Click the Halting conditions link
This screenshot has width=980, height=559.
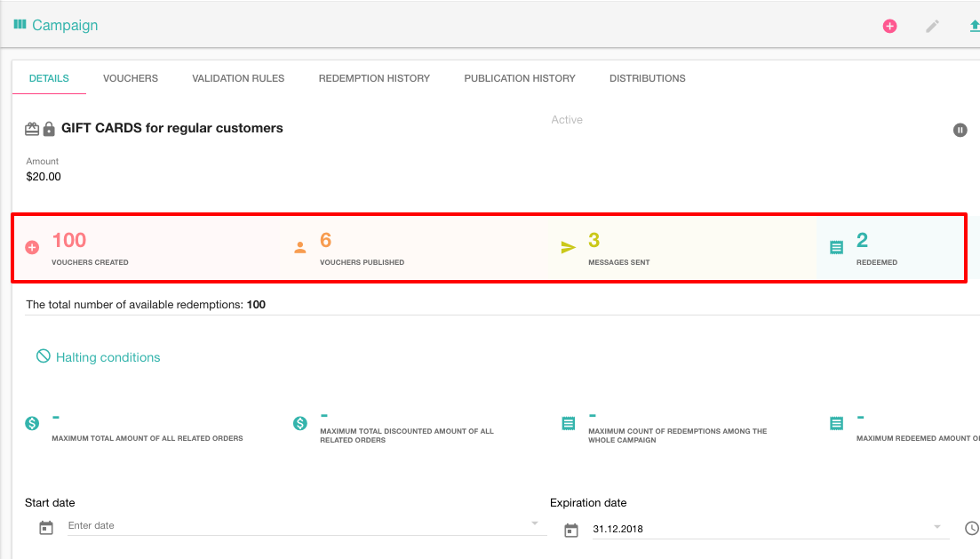click(108, 357)
